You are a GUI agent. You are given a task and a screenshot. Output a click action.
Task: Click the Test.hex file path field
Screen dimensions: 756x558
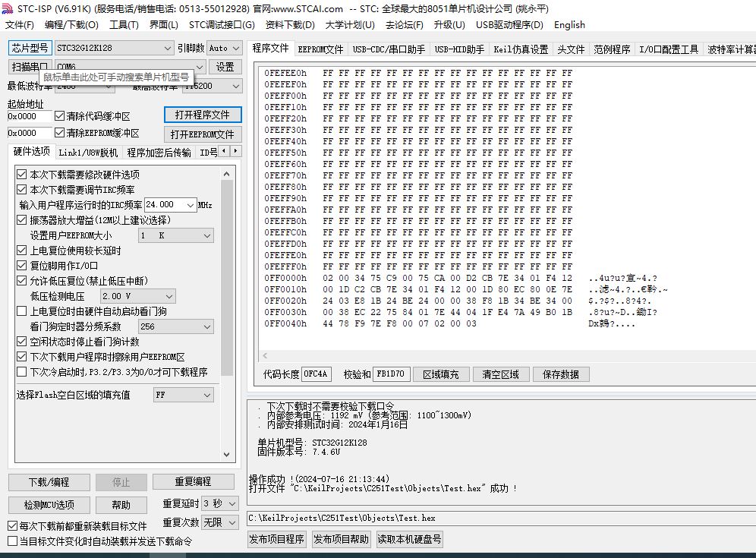tap(502, 518)
